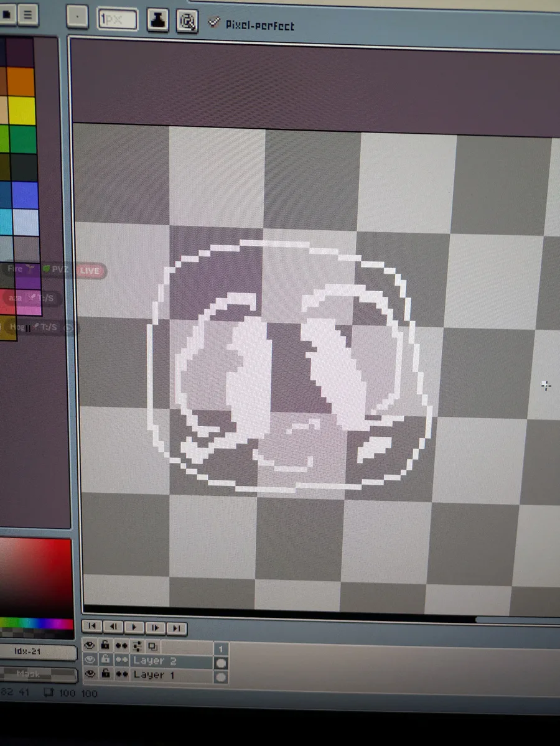Image resolution: width=560 pixels, height=746 pixels.
Task: Go to last frame button
Action: tap(177, 628)
